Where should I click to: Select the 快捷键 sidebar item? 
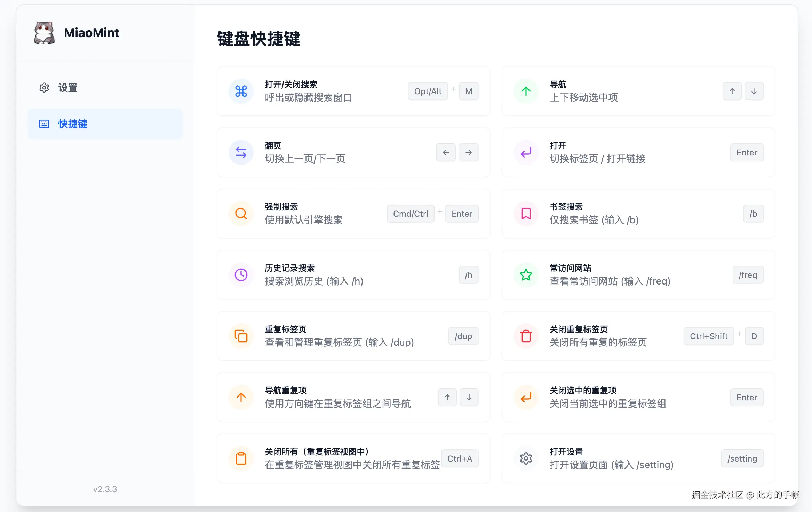[105, 124]
